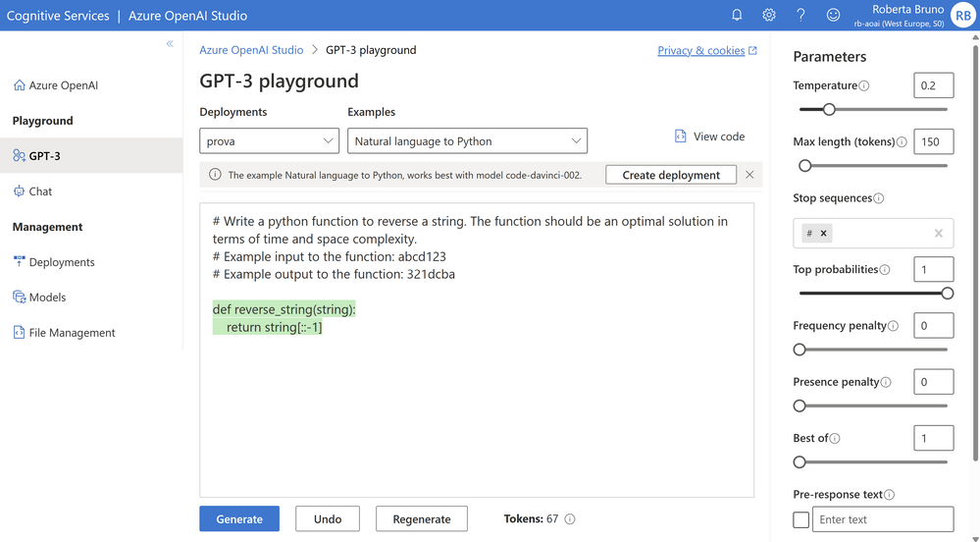Click the Max length value field
Viewport: 980px width, 542px height.
coord(934,141)
